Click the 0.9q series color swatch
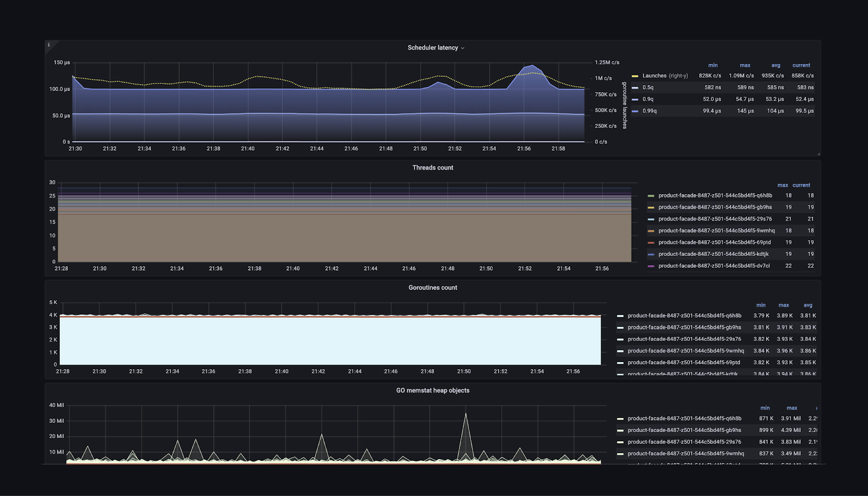 point(635,99)
